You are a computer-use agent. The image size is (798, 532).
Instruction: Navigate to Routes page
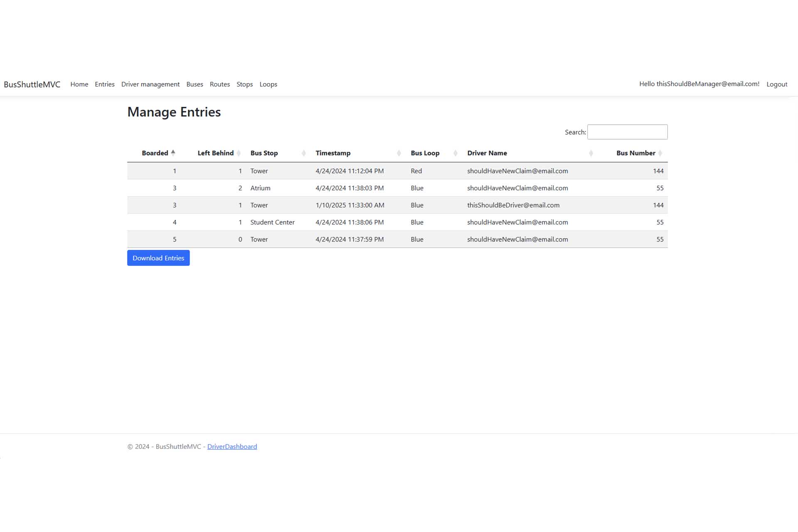click(x=219, y=84)
